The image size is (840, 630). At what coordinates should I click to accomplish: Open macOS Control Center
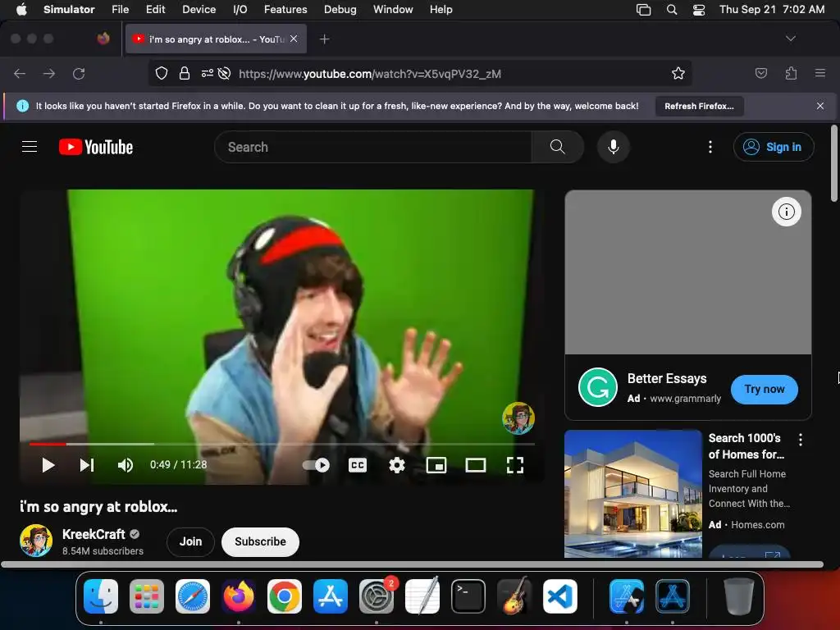point(699,10)
